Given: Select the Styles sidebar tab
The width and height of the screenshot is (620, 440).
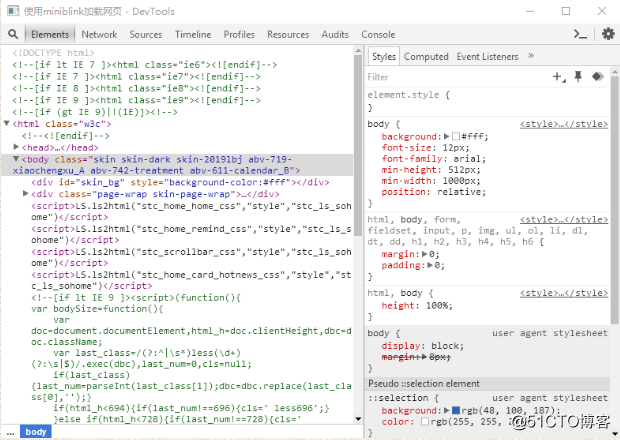Looking at the screenshot, I should point(384,57).
